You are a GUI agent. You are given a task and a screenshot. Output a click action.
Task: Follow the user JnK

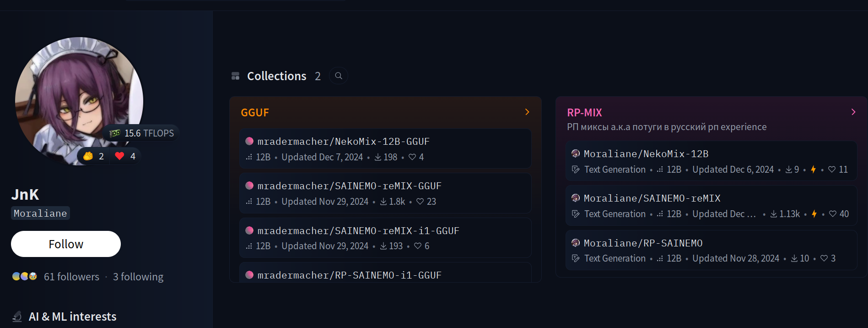(66, 244)
